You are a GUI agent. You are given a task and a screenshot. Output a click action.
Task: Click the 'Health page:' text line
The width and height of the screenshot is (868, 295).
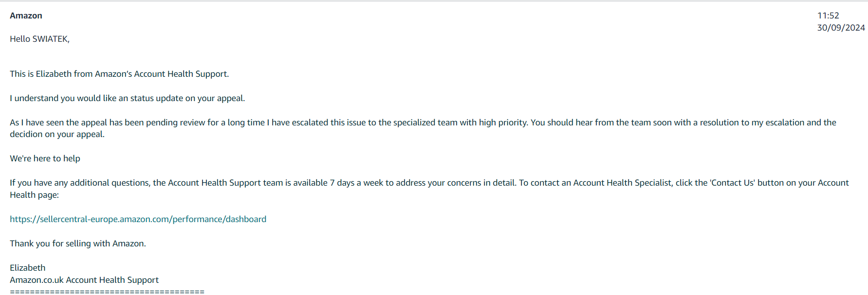pyautogui.click(x=34, y=195)
